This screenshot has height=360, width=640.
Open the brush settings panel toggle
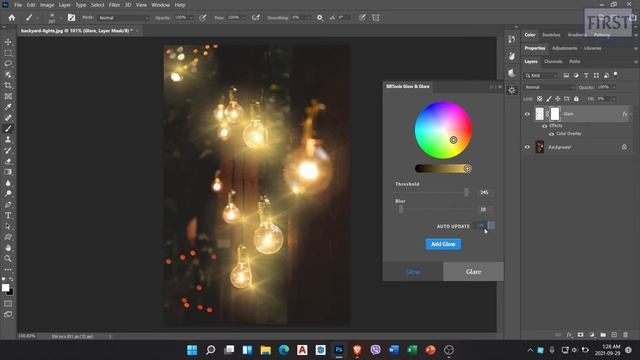(x=71, y=18)
